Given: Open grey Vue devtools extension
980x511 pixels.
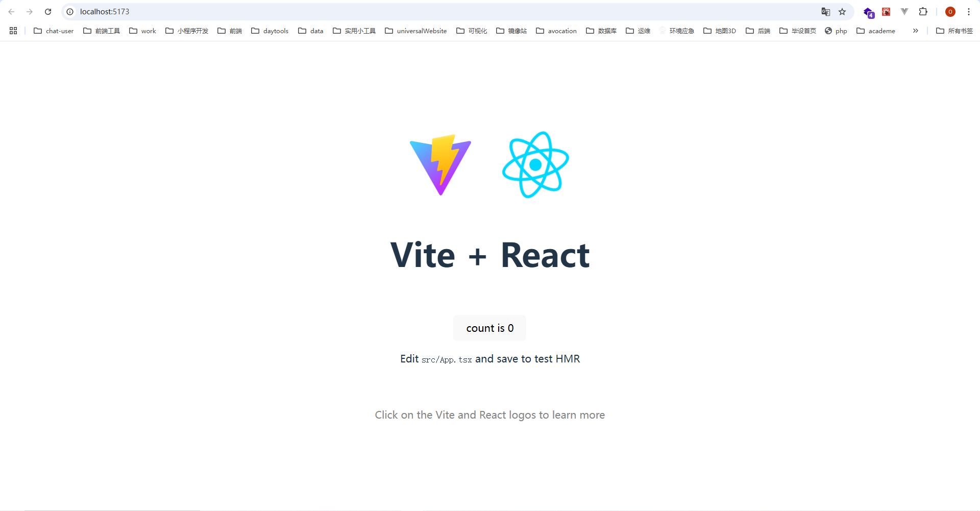Looking at the screenshot, I should click(x=904, y=12).
